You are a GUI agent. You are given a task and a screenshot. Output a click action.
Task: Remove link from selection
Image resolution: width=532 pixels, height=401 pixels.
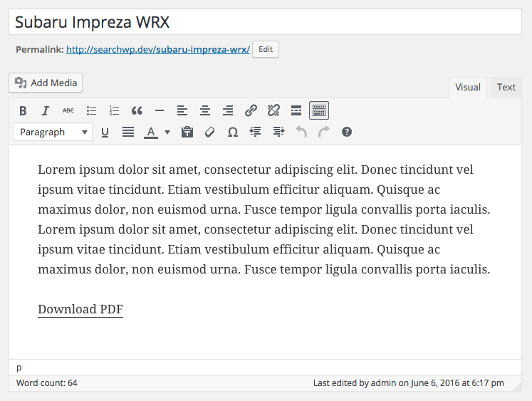click(x=273, y=110)
